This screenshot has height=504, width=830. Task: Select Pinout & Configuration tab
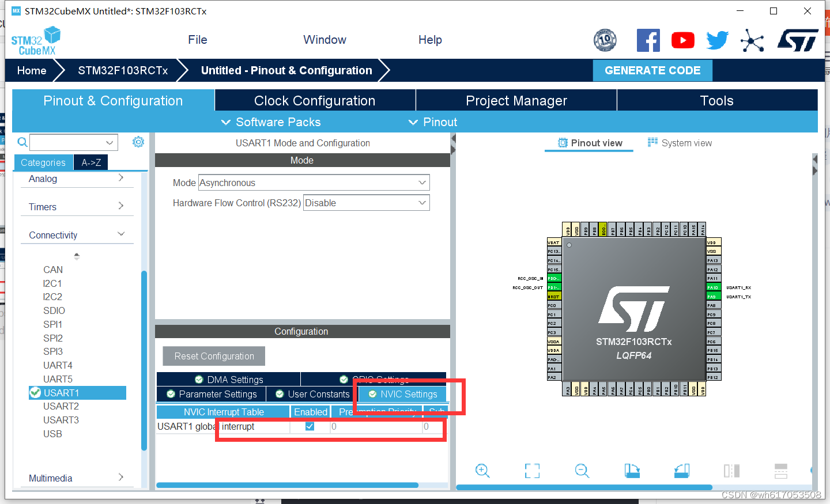tap(113, 100)
